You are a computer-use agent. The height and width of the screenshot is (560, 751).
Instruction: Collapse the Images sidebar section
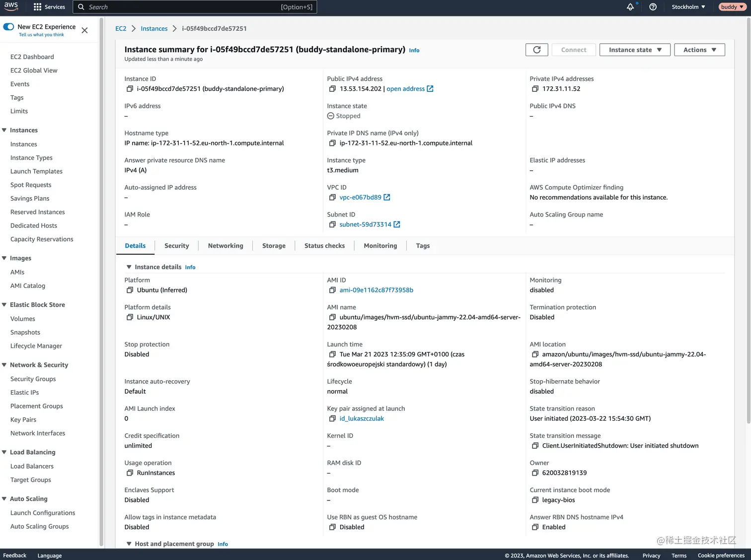point(4,258)
